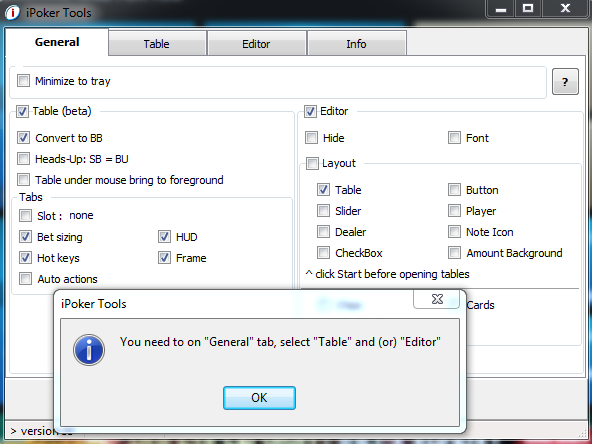Switch to the Editor tab
Image resolution: width=592 pixels, height=444 pixels.
pos(256,44)
